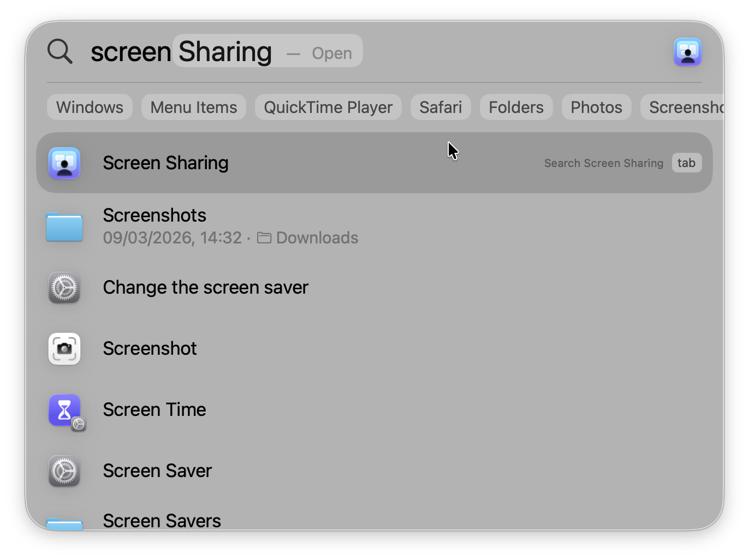Viewport: 749px width, 560px height.
Task: Click the blue Screenshots folder icon
Action: (x=64, y=226)
